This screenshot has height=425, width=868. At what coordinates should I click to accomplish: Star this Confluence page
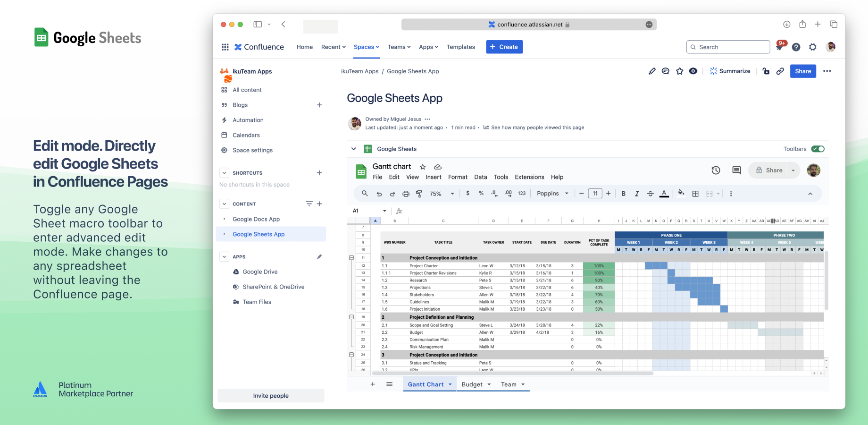[x=680, y=71]
